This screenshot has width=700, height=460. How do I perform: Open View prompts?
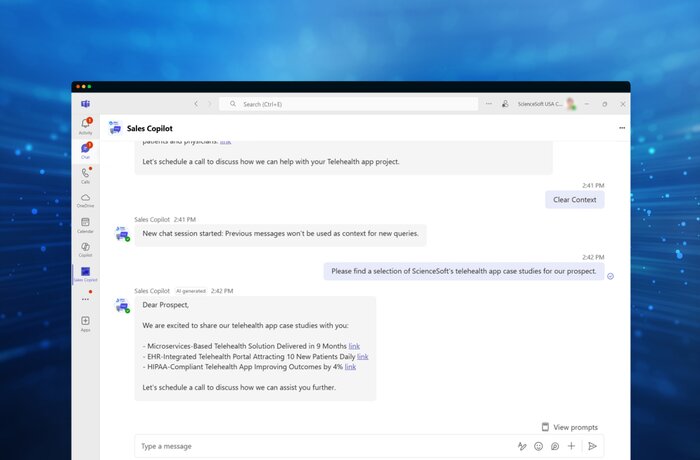[x=570, y=427]
